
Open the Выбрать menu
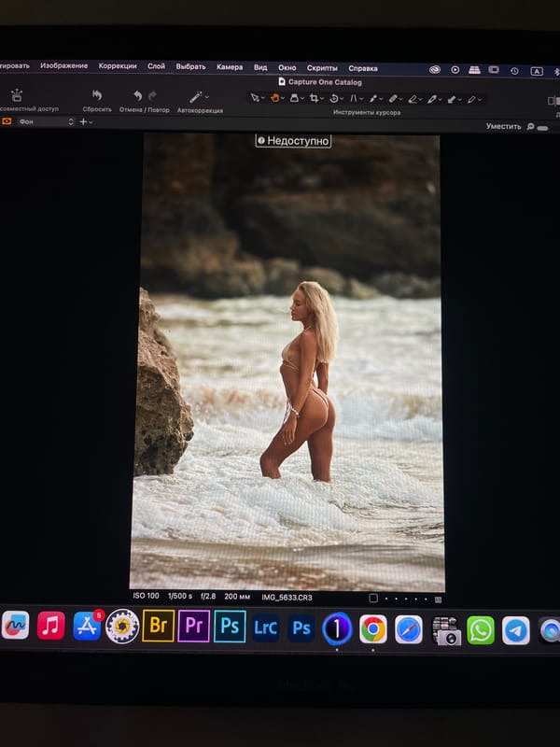coord(190,66)
